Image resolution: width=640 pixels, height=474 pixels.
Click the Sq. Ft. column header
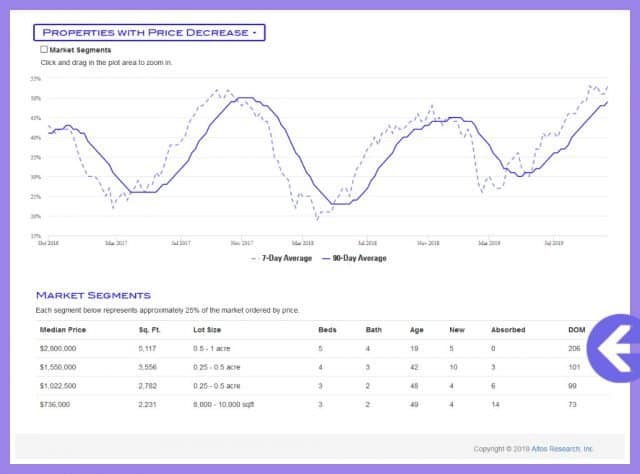click(x=149, y=329)
